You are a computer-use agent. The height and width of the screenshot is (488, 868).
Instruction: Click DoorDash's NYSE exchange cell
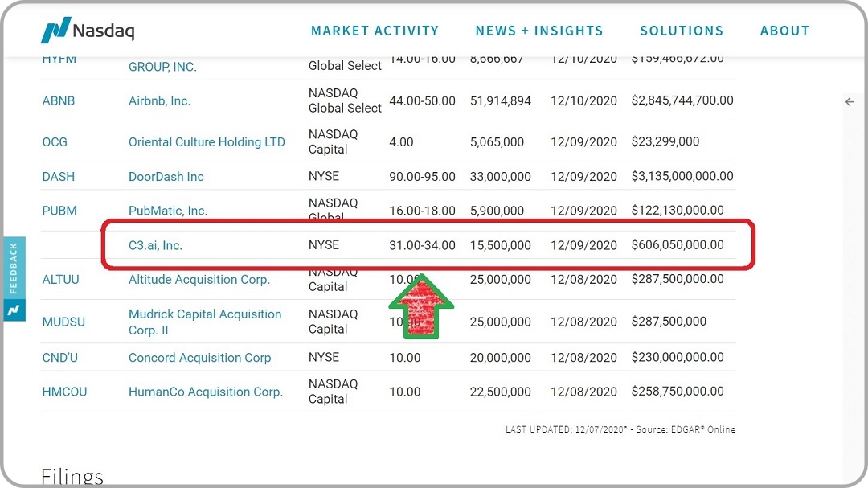coord(324,177)
